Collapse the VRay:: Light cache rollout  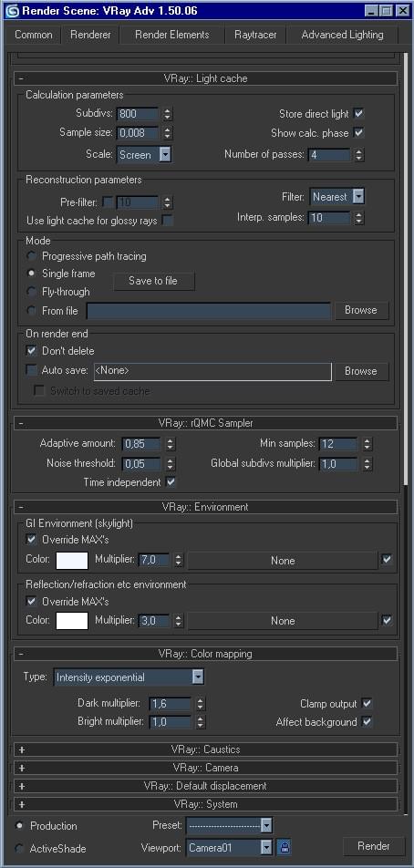pos(205,78)
